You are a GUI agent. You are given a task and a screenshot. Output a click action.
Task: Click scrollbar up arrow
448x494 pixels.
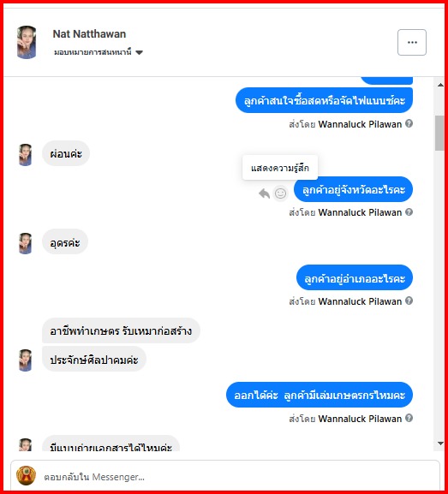[440, 85]
